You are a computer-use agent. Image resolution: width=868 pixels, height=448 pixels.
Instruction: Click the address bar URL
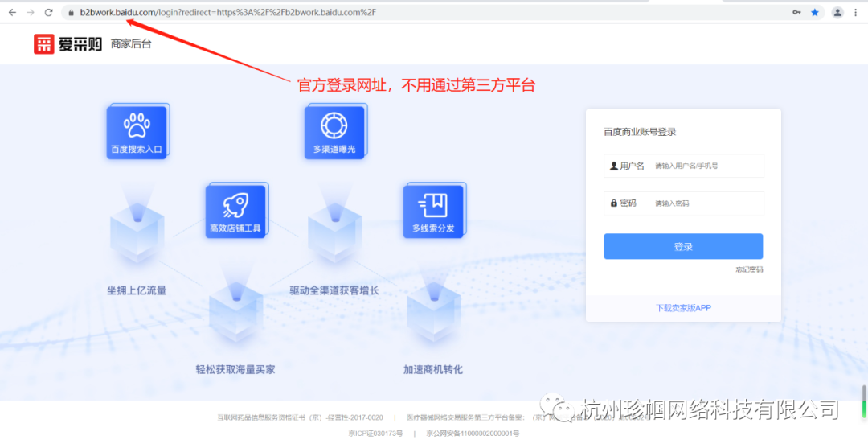click(228, 12)
